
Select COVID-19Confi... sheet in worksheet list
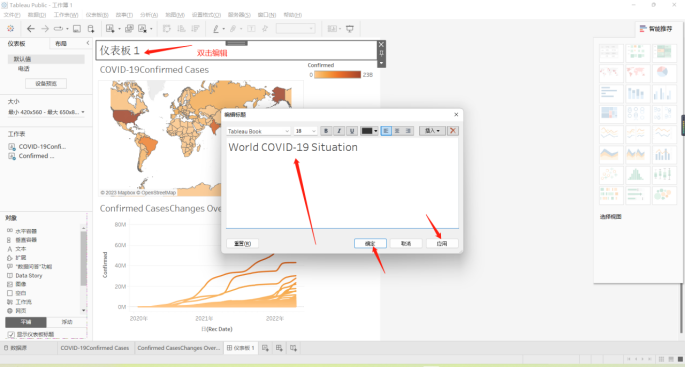pos(37,147)
